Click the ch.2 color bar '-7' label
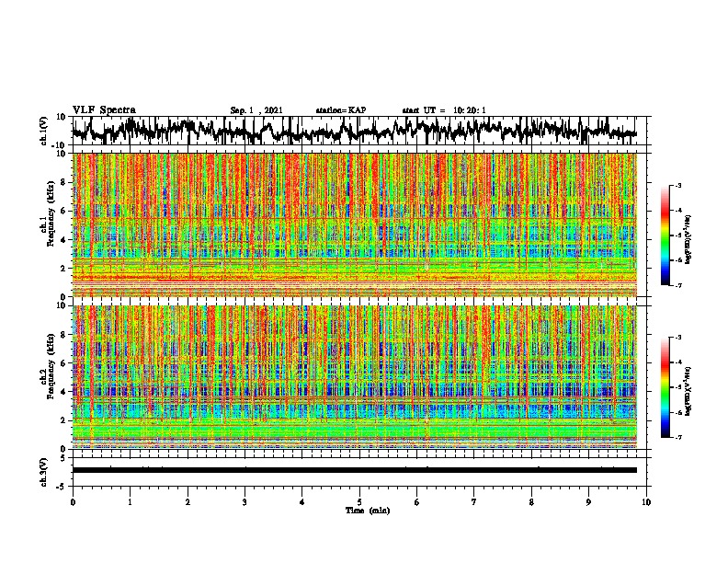 tap(678, 438)
